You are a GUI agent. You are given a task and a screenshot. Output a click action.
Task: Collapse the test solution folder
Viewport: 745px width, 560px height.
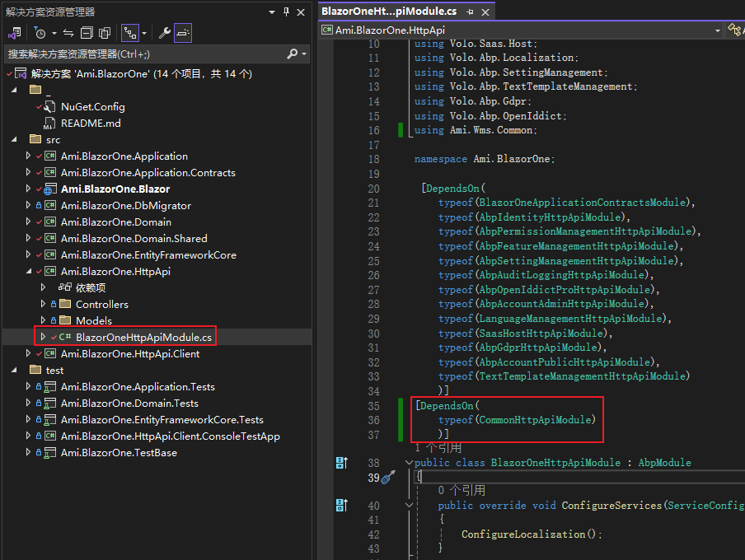pyautogui.click(x=14, y=370)
